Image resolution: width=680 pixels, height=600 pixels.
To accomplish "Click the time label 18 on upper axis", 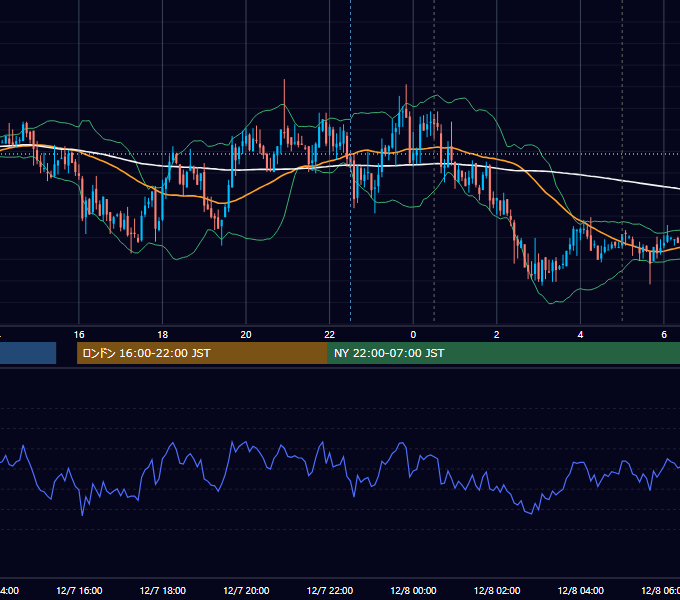I will (x=163, y=335).
